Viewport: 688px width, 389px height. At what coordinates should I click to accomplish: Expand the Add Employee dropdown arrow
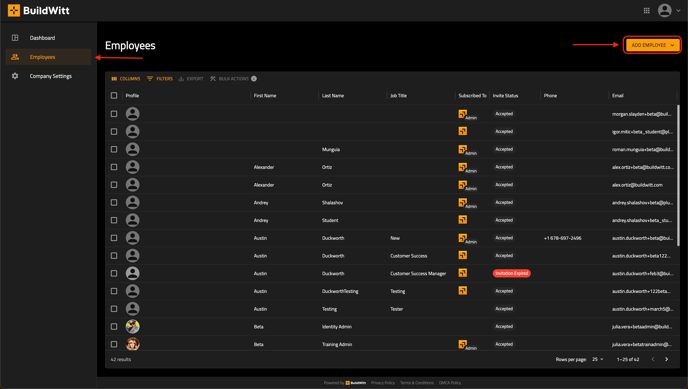pos(672,45)
